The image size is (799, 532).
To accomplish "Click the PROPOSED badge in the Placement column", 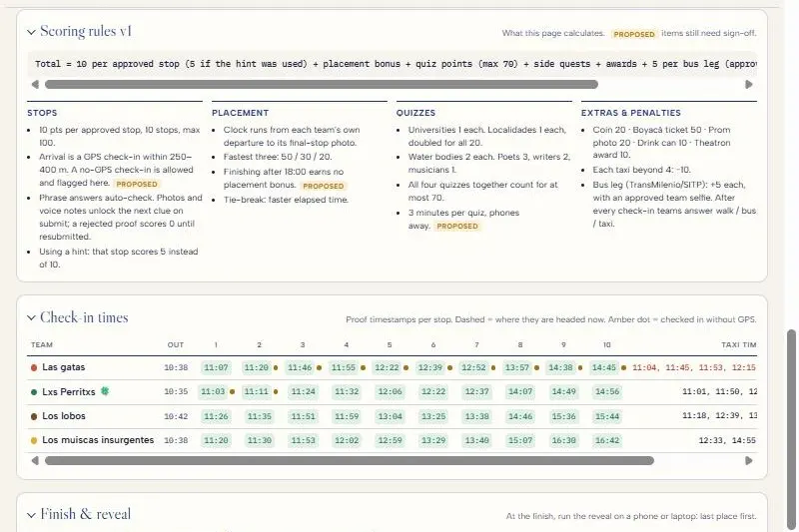I will pyautogui.click(x=323, y=186).
